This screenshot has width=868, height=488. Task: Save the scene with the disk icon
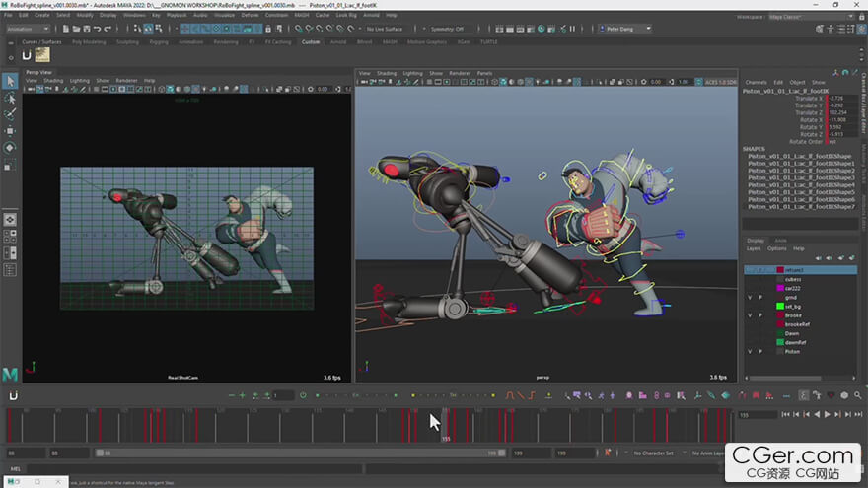click(87, 29)
